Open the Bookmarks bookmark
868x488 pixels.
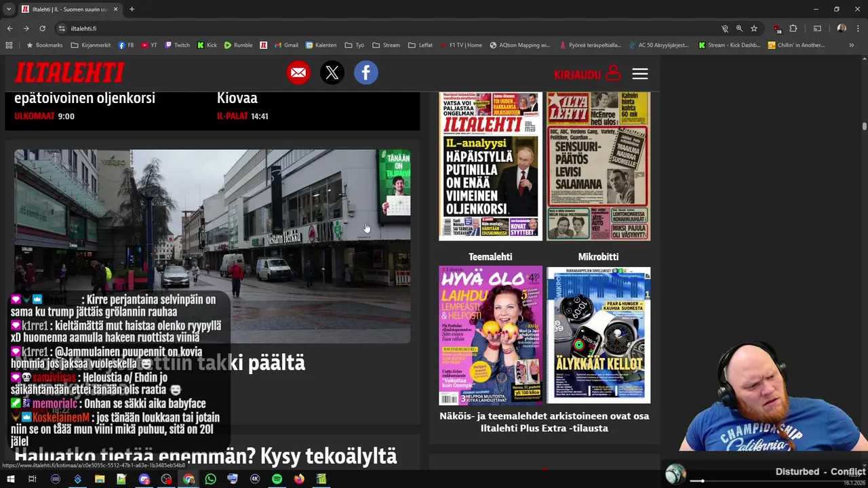pos(45,45)
